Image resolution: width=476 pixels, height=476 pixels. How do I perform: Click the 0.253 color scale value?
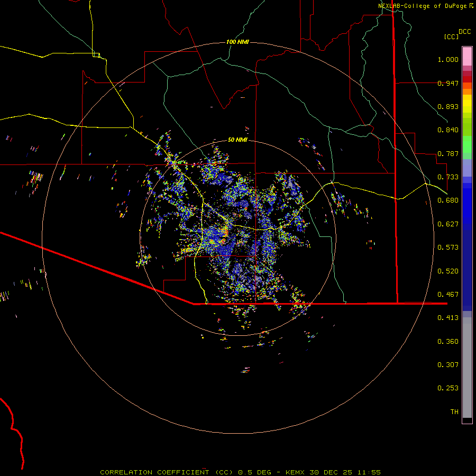pyautogui.click(x=448, y=388)
